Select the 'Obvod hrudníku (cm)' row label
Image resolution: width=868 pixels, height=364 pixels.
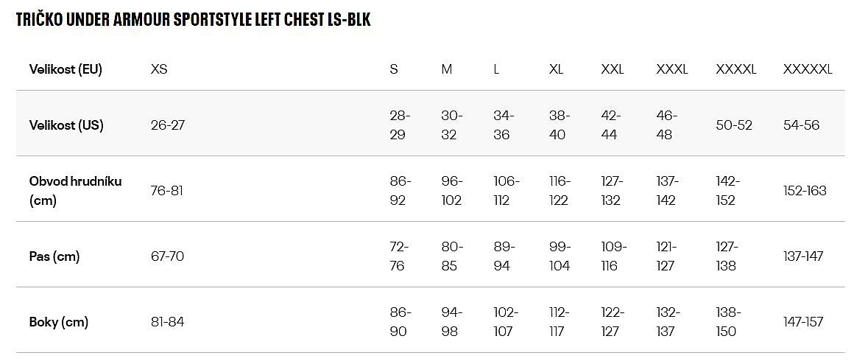click(75, 190)
